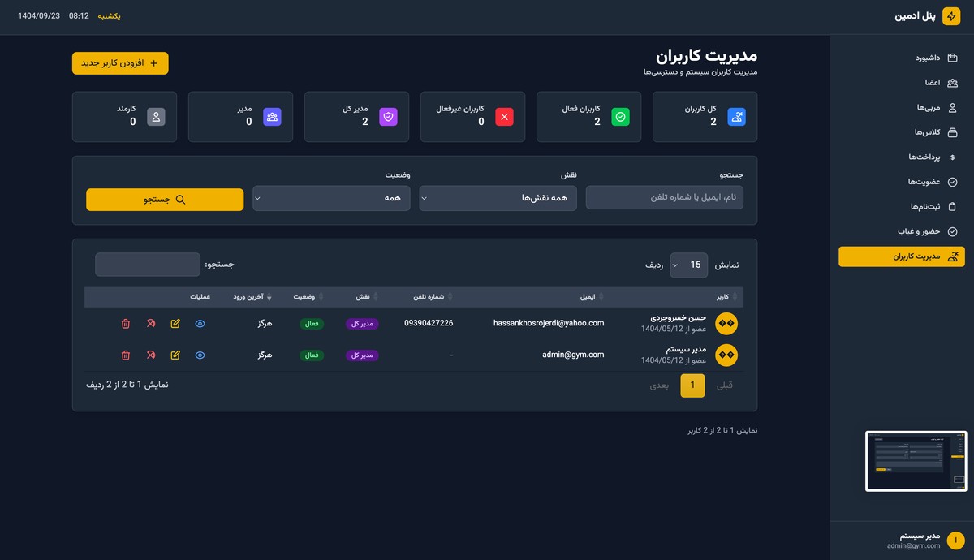Click the lightning icon beside پنل ادمین
974x560 pixels.
[951, 15]
